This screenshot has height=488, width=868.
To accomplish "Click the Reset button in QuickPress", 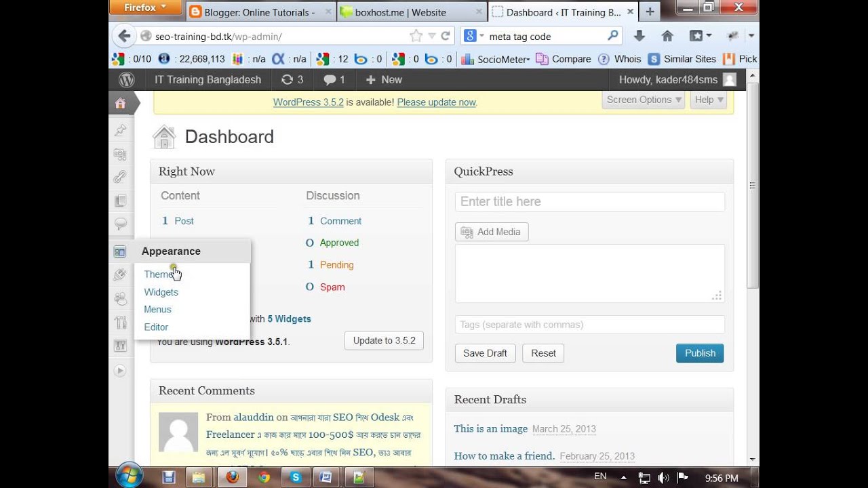I will pyautogui.click(x=543, y=353).
